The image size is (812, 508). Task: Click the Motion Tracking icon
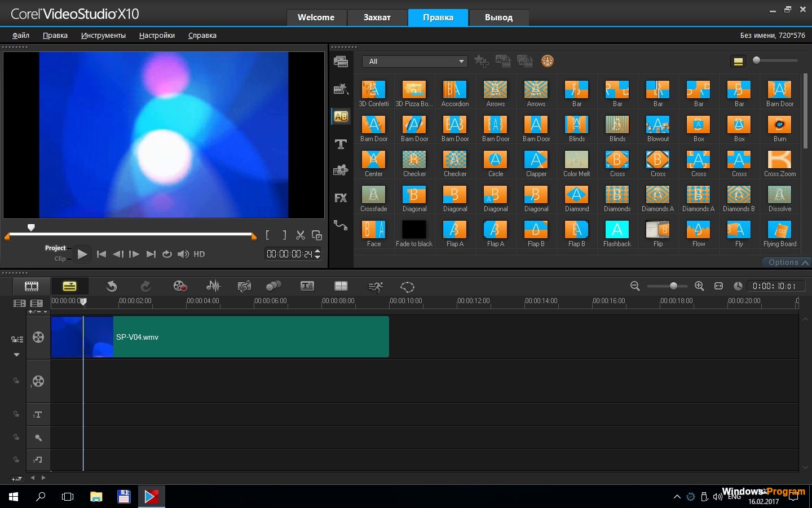[x=376, y=286]
